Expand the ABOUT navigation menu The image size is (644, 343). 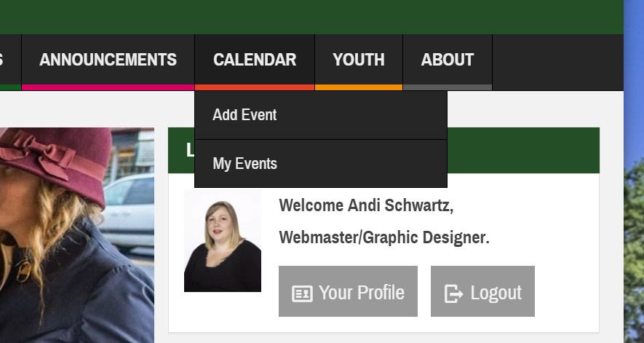(x=447, y=60)
